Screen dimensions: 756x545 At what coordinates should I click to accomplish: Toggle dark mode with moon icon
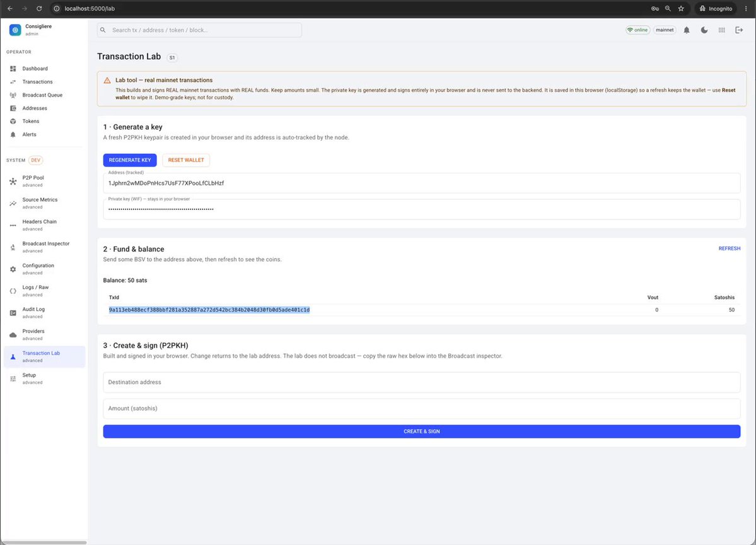704,30
